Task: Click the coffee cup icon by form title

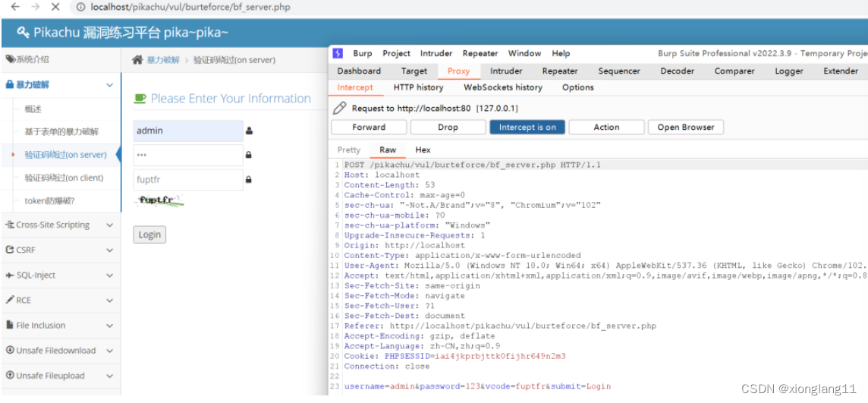Action: (140, 99)
